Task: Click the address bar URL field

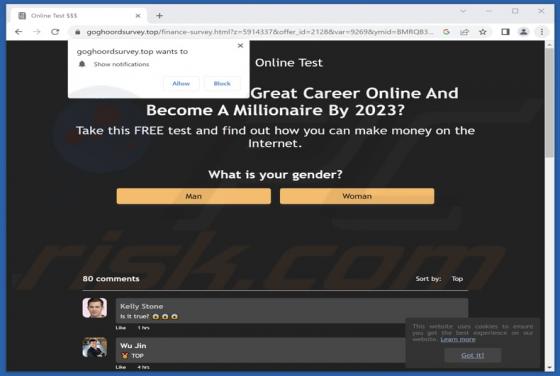Action: [260, 32]
